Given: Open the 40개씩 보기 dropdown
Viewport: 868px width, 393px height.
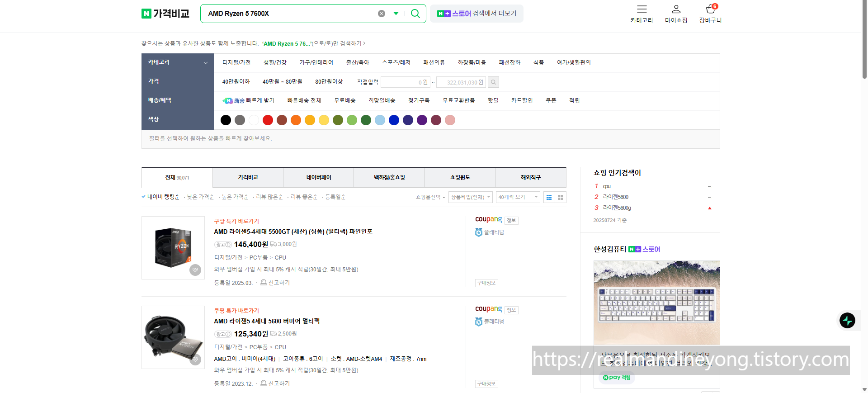Looking at the screenshot, I should tap(518, 197).
